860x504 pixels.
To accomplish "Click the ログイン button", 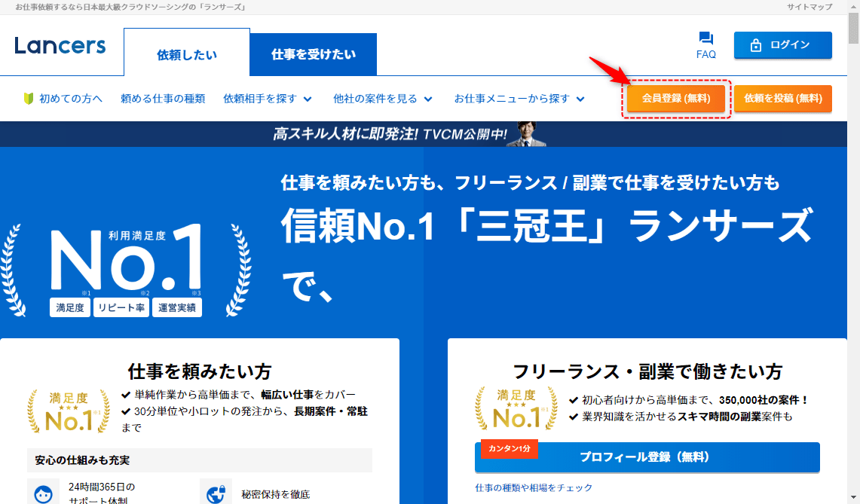I will tap(782, 45).
